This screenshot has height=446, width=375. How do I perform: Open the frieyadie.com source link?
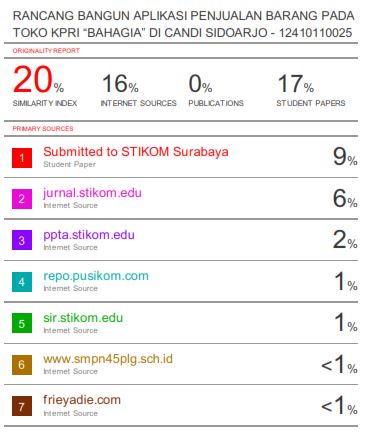click(x=82, y=400)
